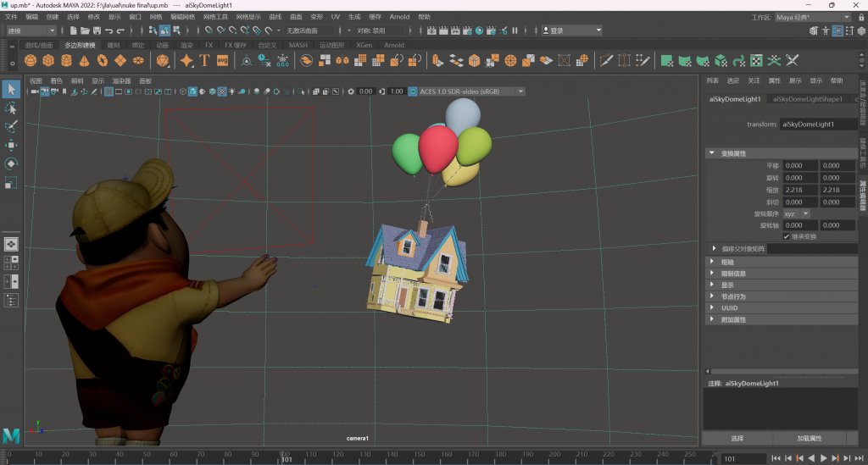Viewport: 868px width, 465px height.
Task: Click the workspace lock icon
Action: point(861,17)
